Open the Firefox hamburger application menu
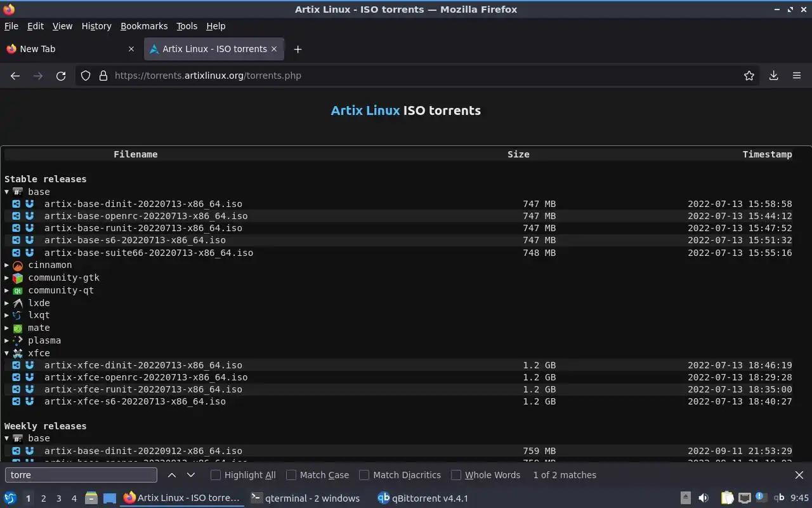The height and width of the screenshot is (508, 812). [797, 76]
